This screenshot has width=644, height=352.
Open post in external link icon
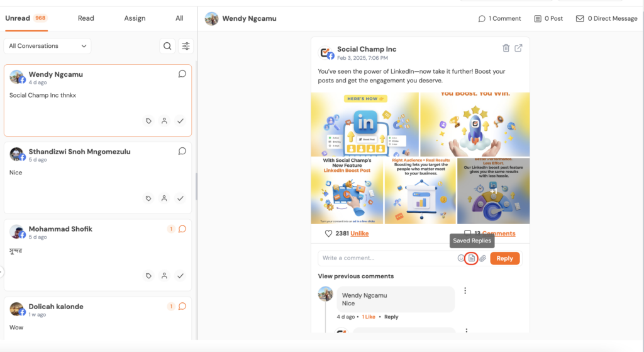click(519, 48)
